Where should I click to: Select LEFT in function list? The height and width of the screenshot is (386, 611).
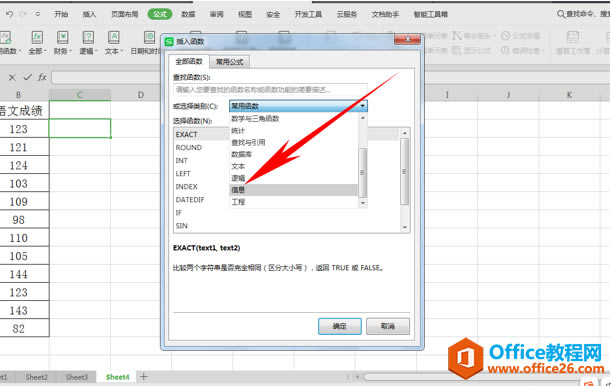[x=183, y=173]
